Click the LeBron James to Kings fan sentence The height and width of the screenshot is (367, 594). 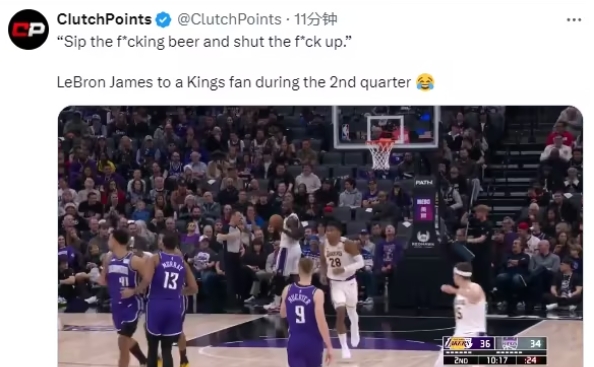234,82
